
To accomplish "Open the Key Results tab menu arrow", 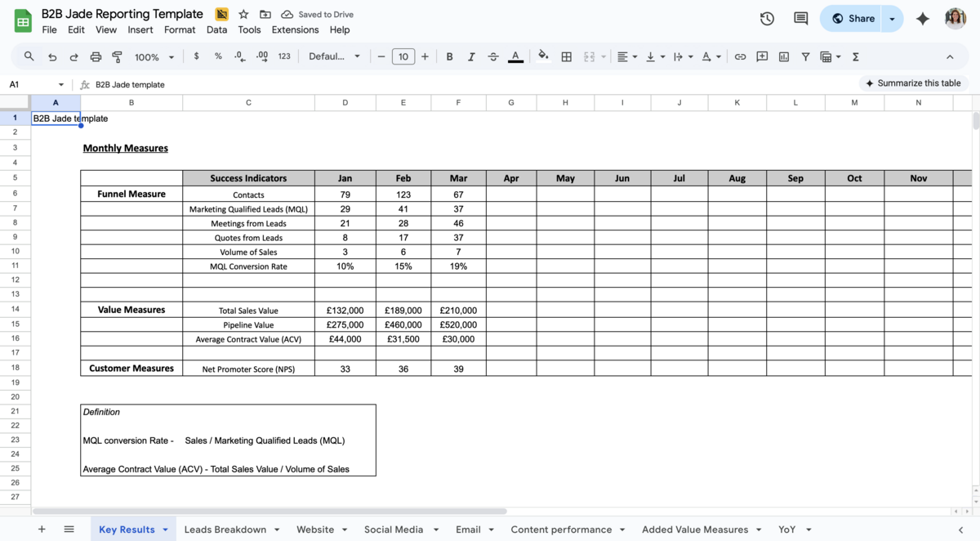I will tap(165, 530).
